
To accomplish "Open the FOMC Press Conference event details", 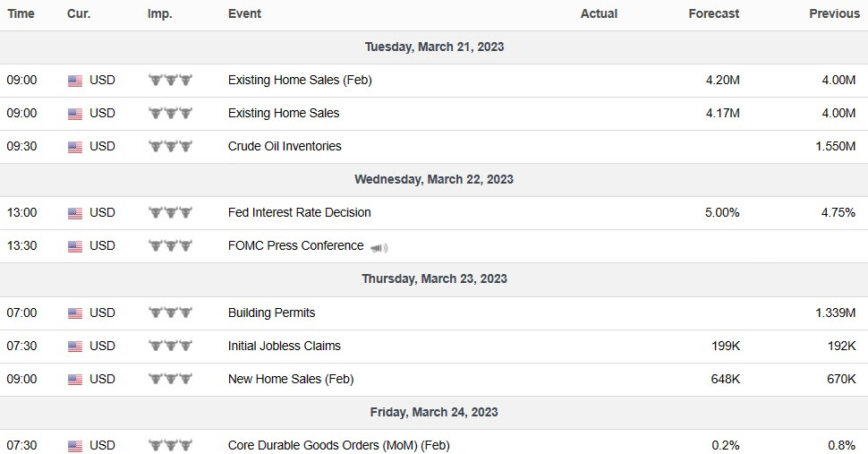I will click(295, 245).
